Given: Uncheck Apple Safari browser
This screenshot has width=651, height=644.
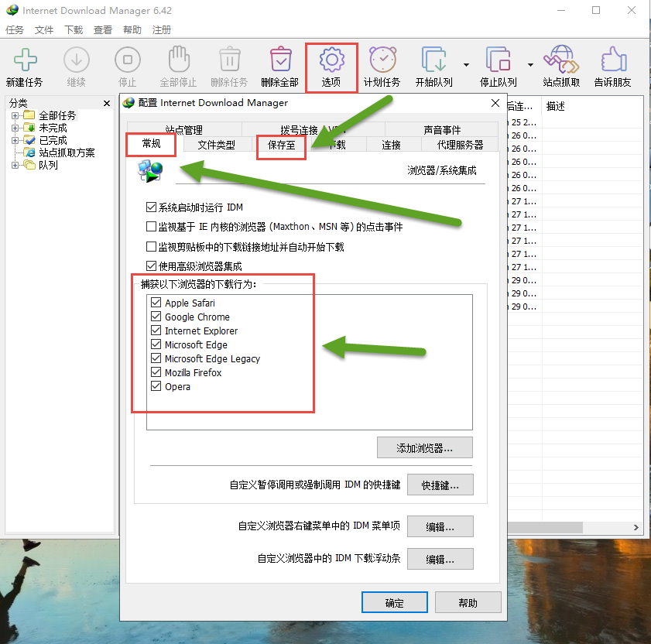Looking at the screenshot, I should coord(156,303).
